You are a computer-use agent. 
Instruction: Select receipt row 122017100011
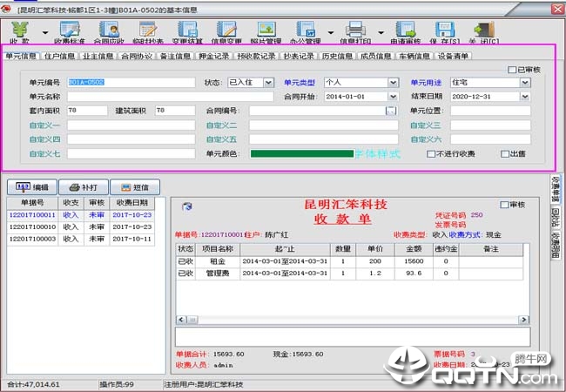81,215
